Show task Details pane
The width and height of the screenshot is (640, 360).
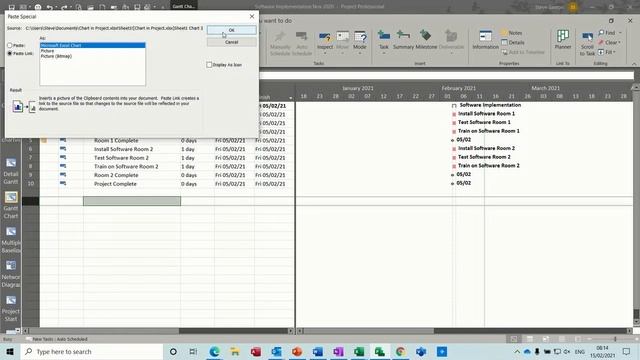tap(513, 42)
